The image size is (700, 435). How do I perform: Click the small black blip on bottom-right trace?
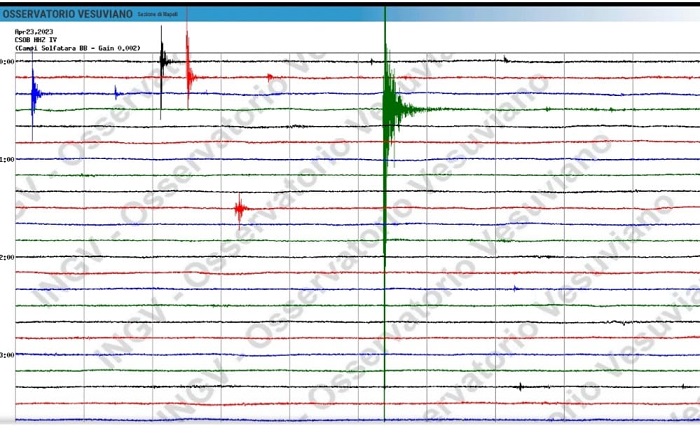pos(520,386)
